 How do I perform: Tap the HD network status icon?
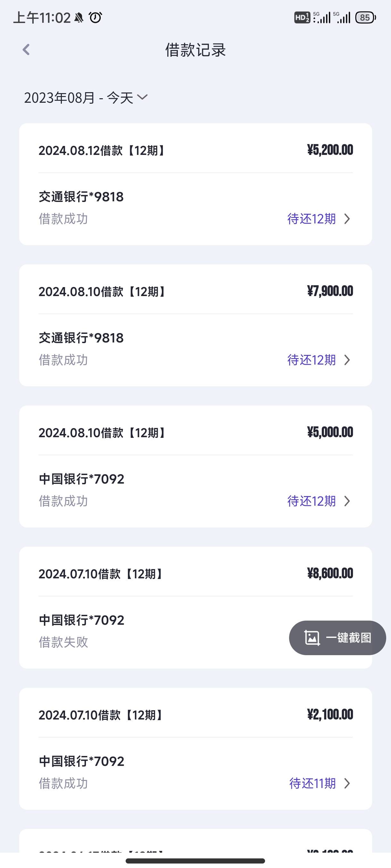pos(302,18)
